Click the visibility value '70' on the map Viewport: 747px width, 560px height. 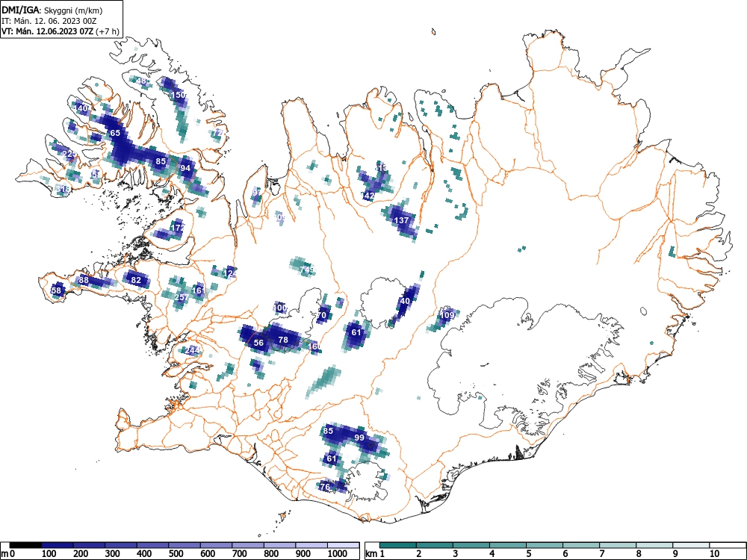click(x=321, y=315)
